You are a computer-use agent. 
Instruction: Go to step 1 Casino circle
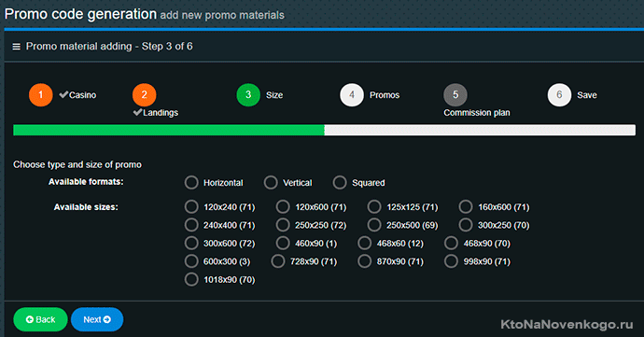click(x=41, y=95)
